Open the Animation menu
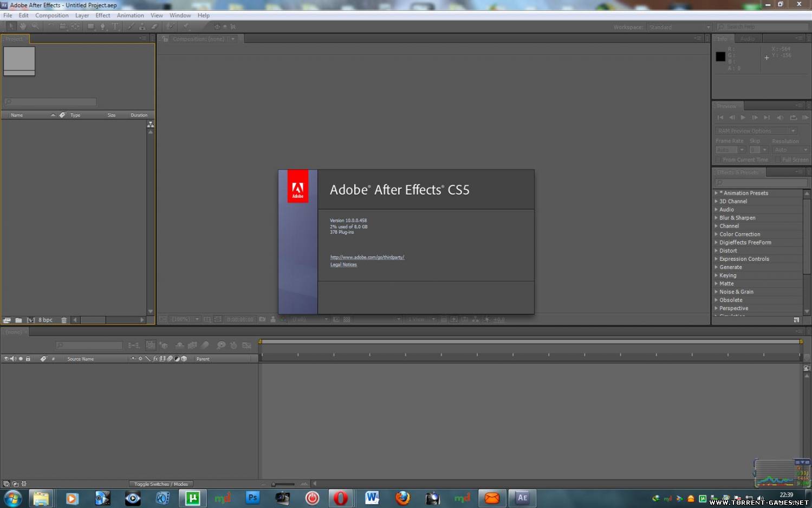The image size is (812, 508). pos(131,15)
